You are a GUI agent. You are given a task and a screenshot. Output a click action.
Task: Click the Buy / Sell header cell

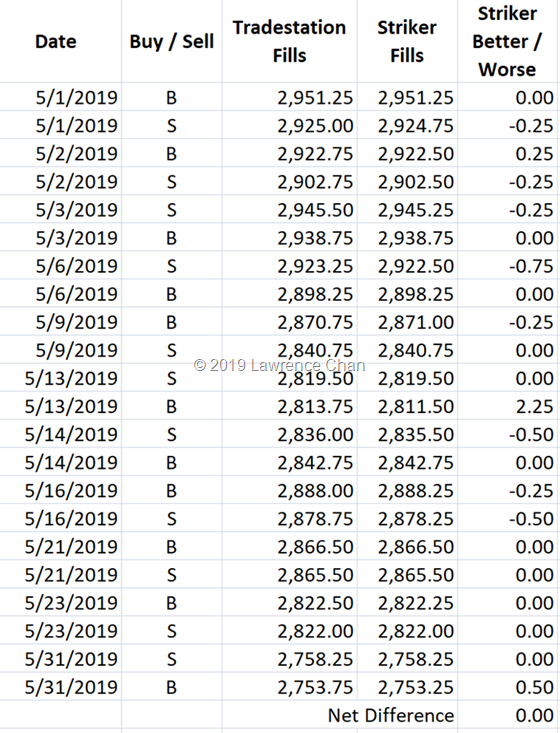(172, 41)
